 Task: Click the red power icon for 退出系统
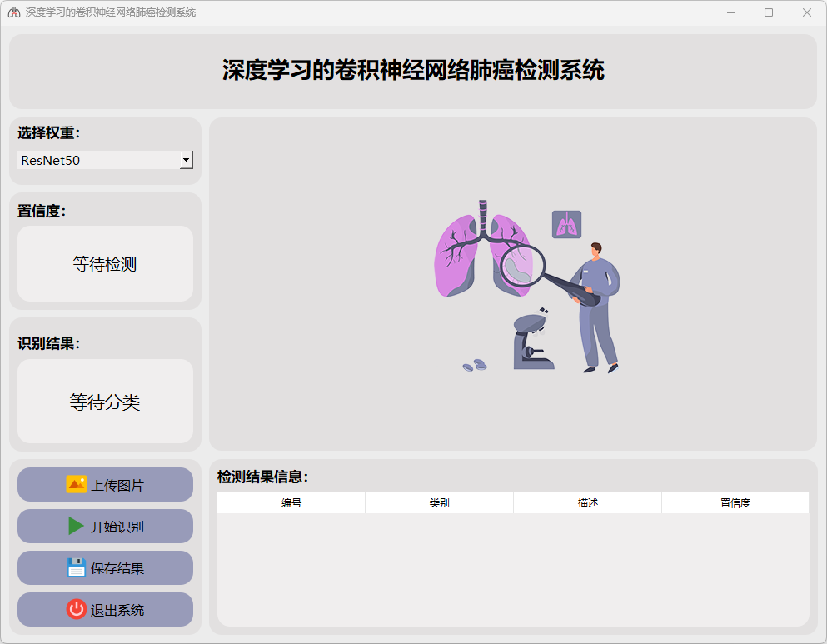[x=77, y=609]
